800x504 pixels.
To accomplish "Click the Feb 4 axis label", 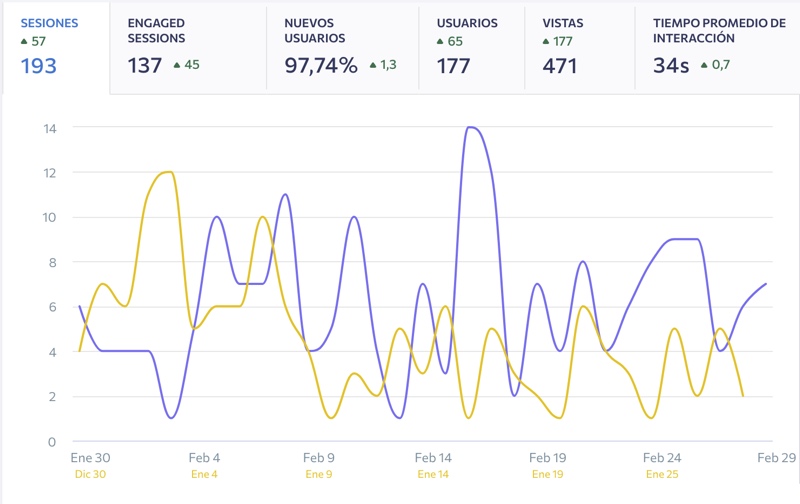I will 204,458.
